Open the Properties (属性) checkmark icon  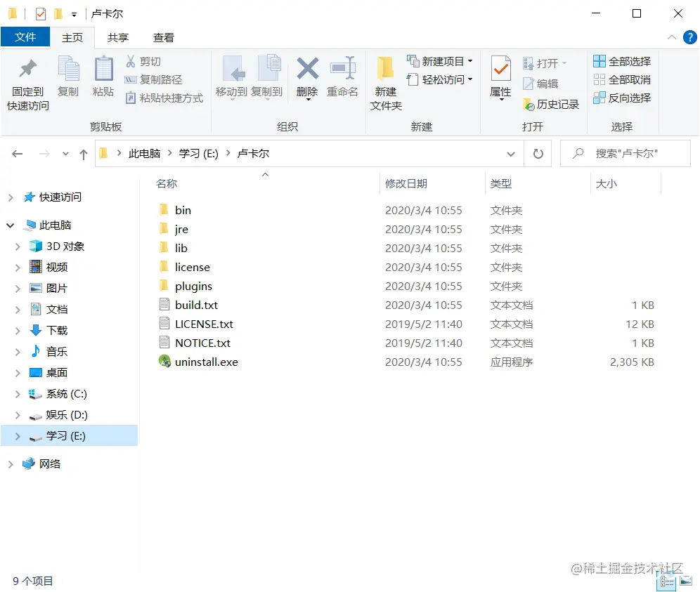[x=500, y=69]
